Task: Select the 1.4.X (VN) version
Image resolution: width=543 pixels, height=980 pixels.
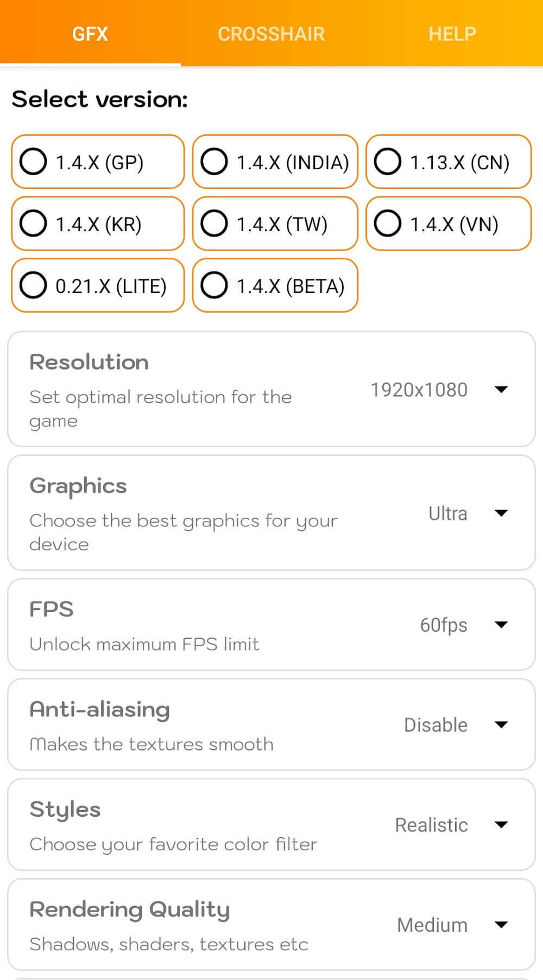Action: (x=388, y=224)
